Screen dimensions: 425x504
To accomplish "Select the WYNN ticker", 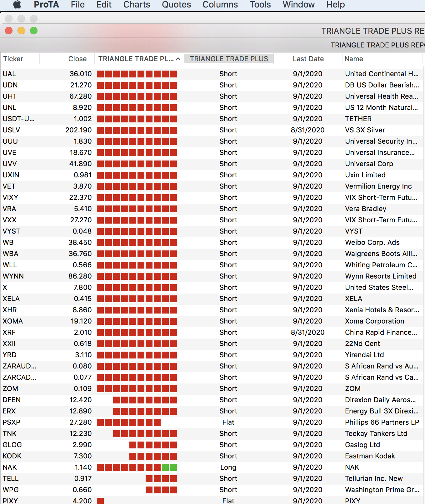I will (x=13, y=276).
